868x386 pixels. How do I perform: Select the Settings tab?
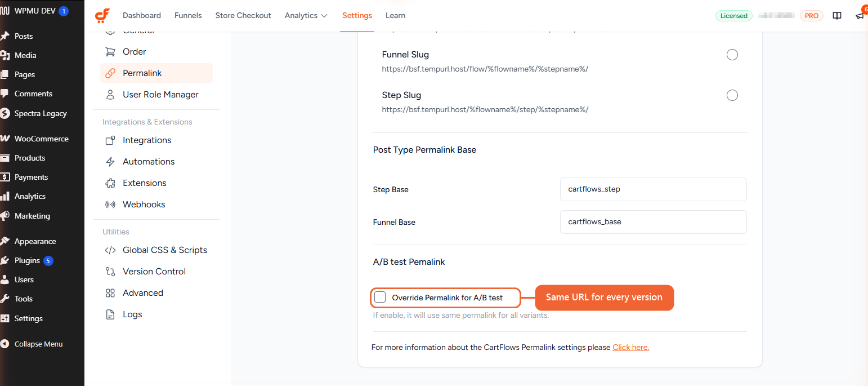[x=357, y=16]
